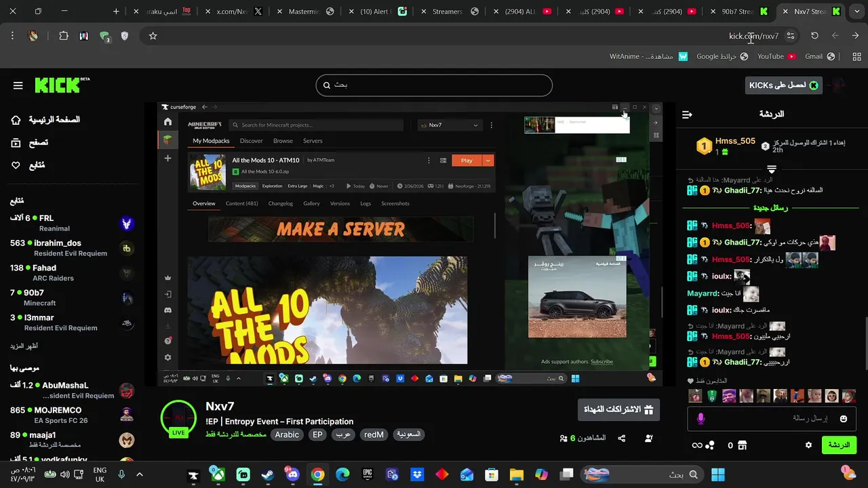
Task: Collapse the chat panel icon
Action: click(x=687, y=115)
